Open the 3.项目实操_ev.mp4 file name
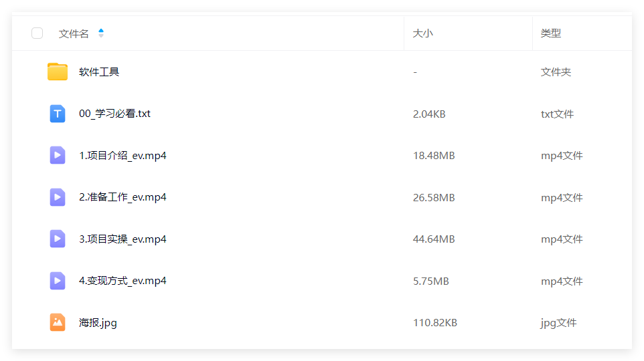This screenshot has height=361, width=644. (123, 239)
